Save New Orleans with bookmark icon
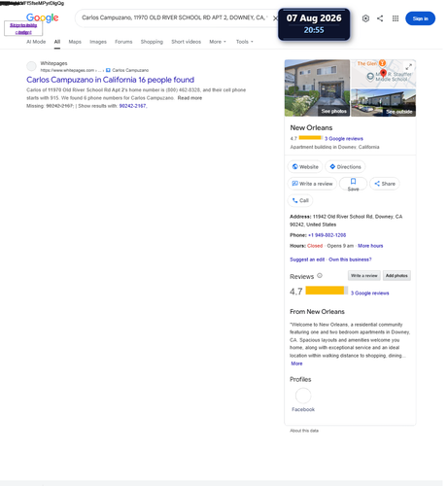The width and height of the screenshot is (448, 486). pos(353,184)
